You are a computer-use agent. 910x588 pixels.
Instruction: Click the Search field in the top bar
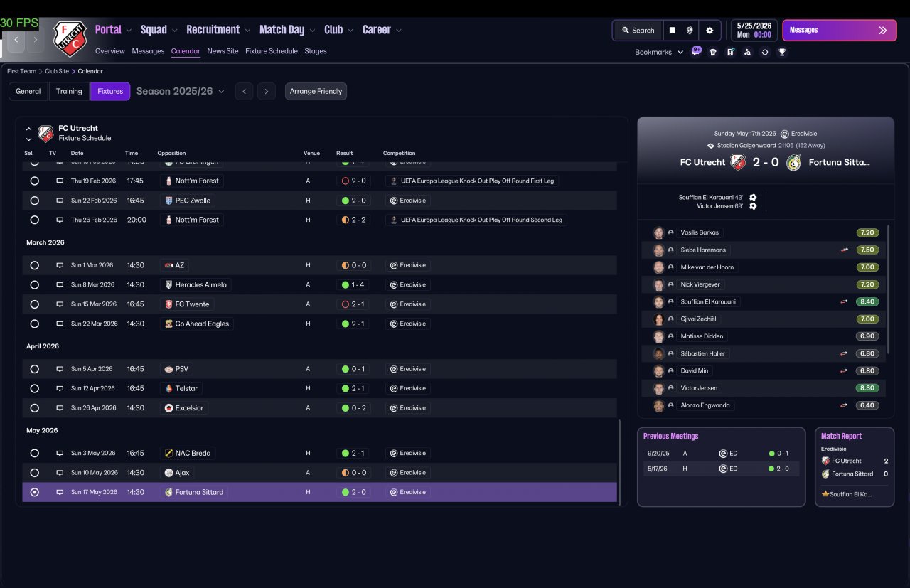point(638,31)
